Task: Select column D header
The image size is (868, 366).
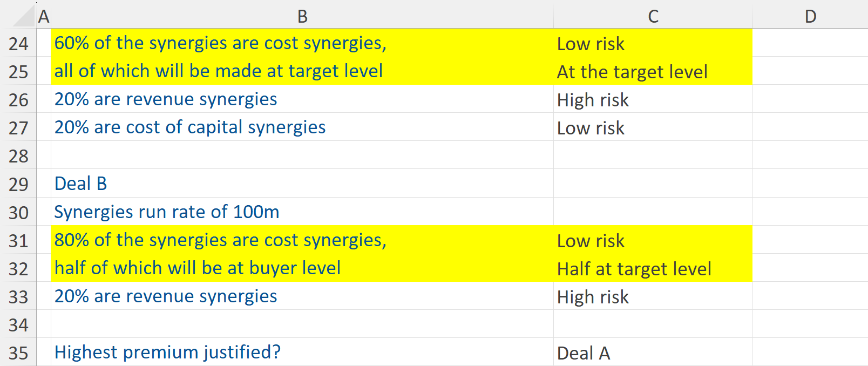Action: pos(810,16)
